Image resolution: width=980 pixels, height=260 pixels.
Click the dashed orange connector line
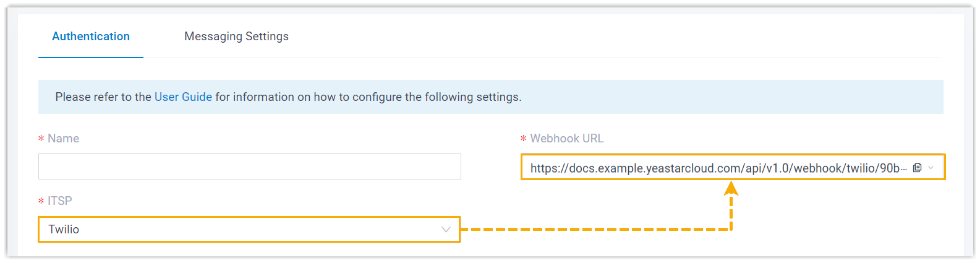pos(594,229)
